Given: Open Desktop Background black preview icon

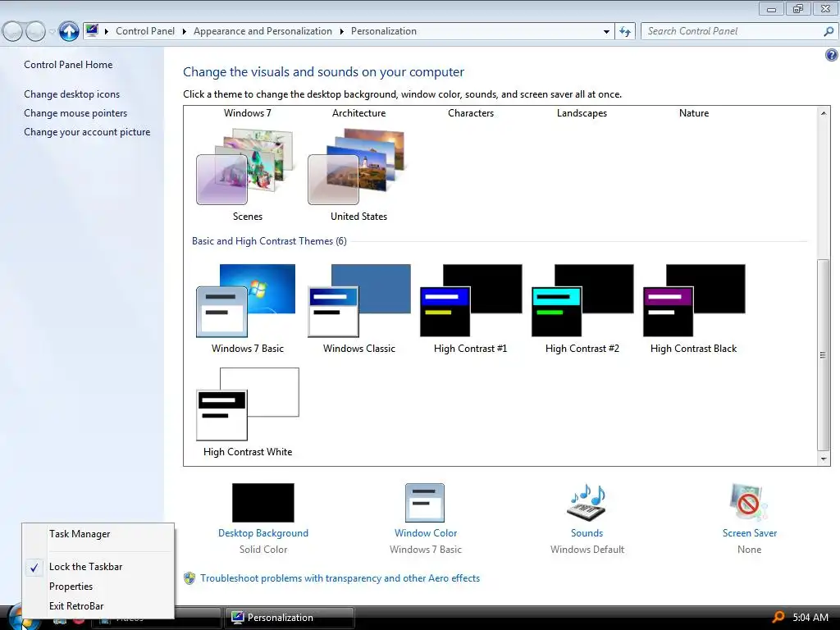Looking at the screenshot, I should pyautogui.click(x=263, y=503).
